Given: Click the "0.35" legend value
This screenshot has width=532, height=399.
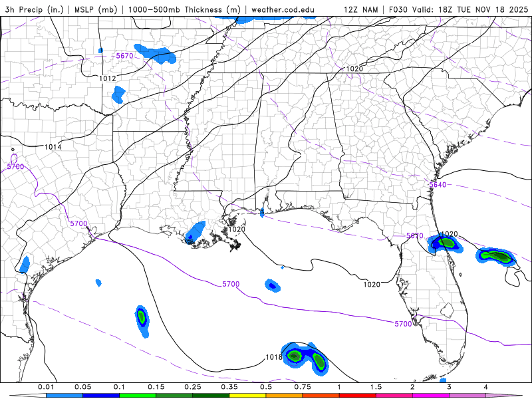Looking at the screenshot, I should tap(229, 387).
